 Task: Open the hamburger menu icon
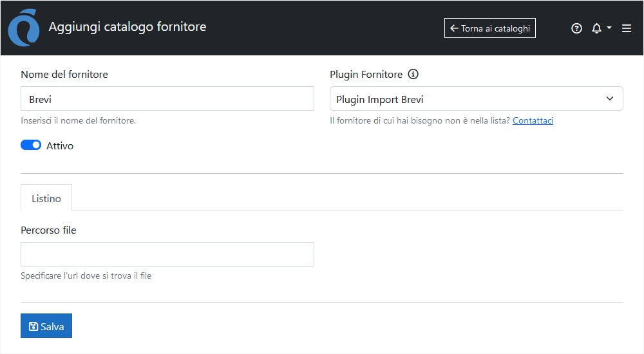click(x=627, y=28)
